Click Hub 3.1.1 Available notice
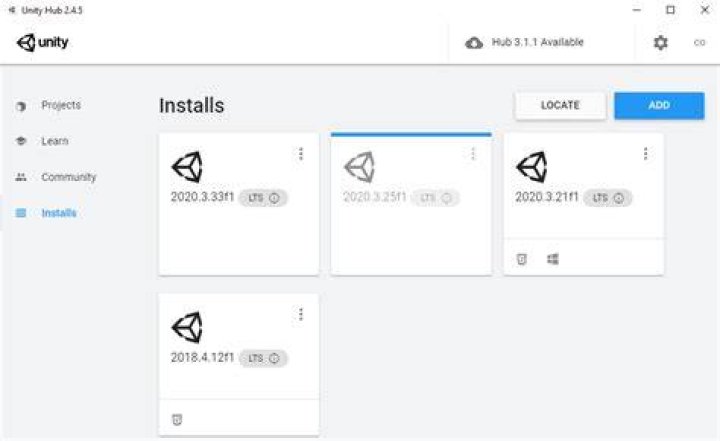 click(537, 42)
